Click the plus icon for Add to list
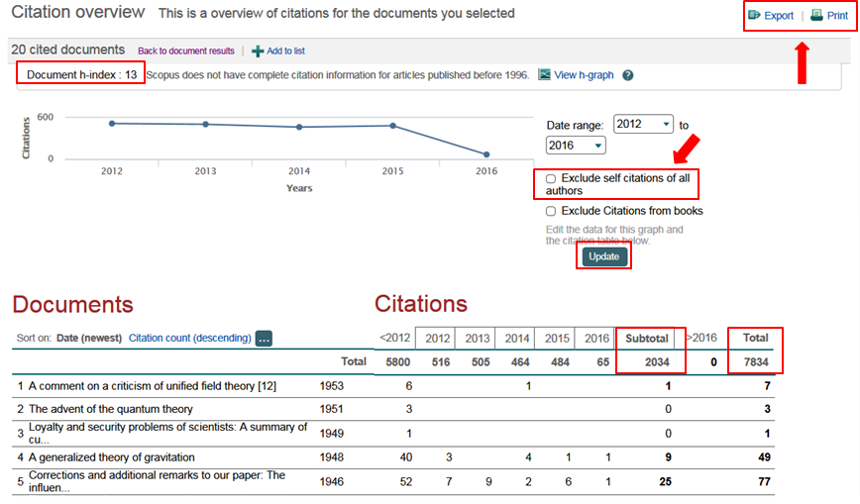The width and height of the screenshot is (860, 504). click(258, 50)
